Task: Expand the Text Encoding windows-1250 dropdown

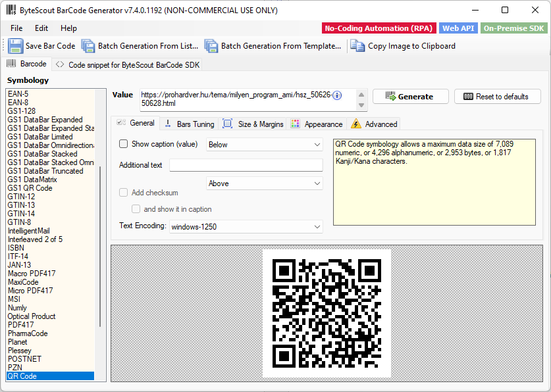Action: click(x=246, y=227)
